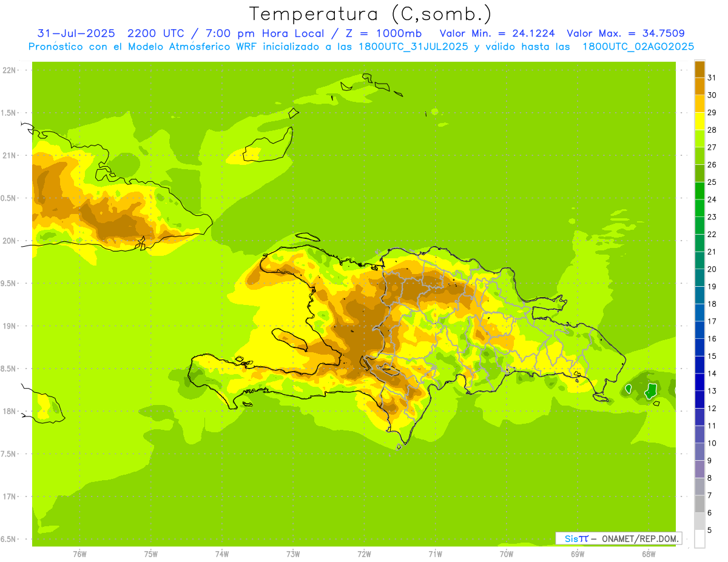The width and height of the screenshot is (728, 562).
Task: Click the gray colorbar segment between 6 and 7
Action: pos(699,504)
